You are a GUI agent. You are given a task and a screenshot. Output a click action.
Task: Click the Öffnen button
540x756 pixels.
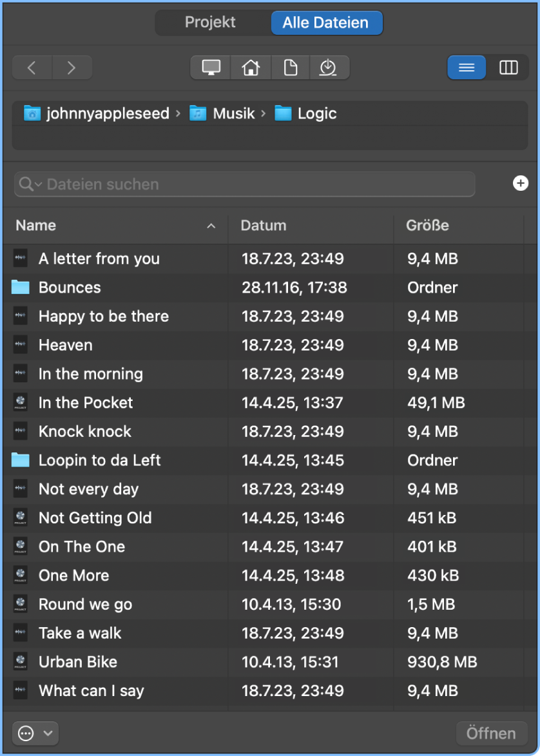[491, 733]
